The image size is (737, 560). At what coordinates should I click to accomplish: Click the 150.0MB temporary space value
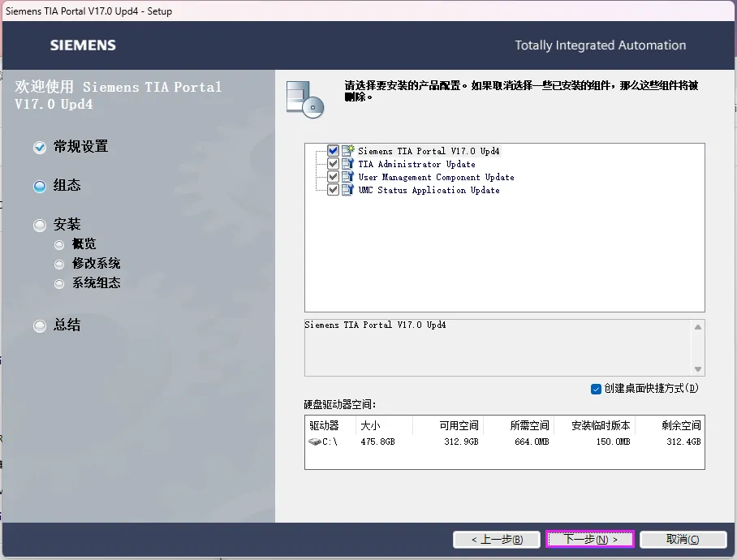(614, 442)
